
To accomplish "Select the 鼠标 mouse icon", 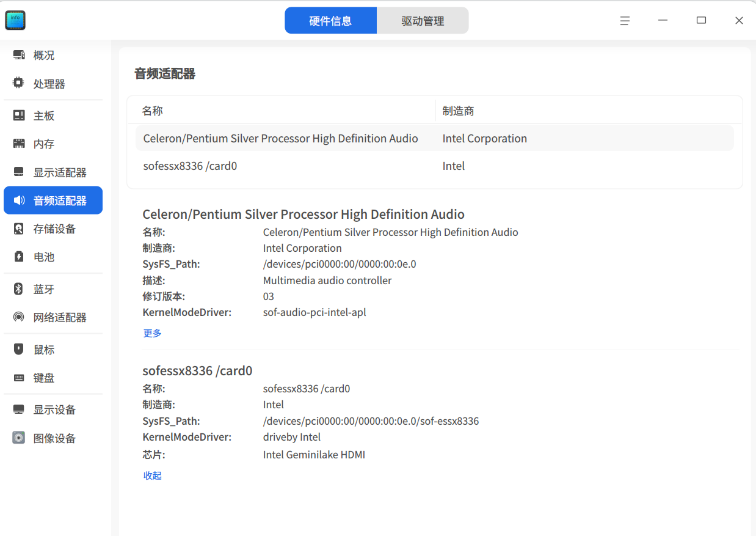I will 19,350.
